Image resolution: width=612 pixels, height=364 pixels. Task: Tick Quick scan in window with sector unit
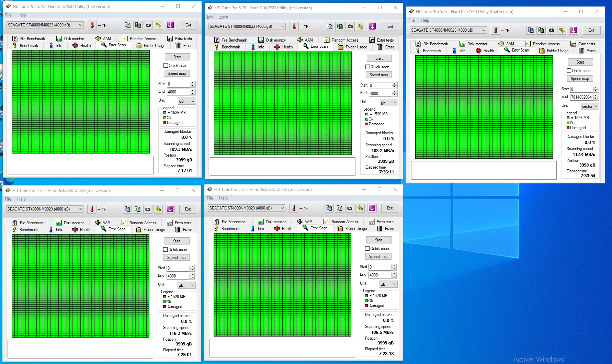[x=569, y=71]
